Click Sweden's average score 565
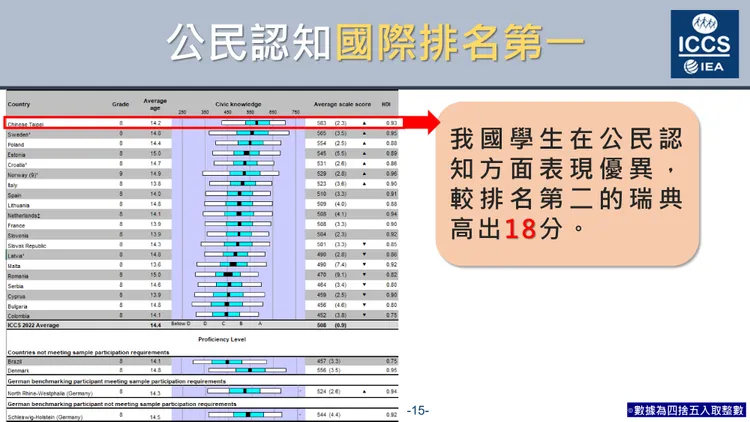This screenshot has width=750, height=422. pos(321,133)
